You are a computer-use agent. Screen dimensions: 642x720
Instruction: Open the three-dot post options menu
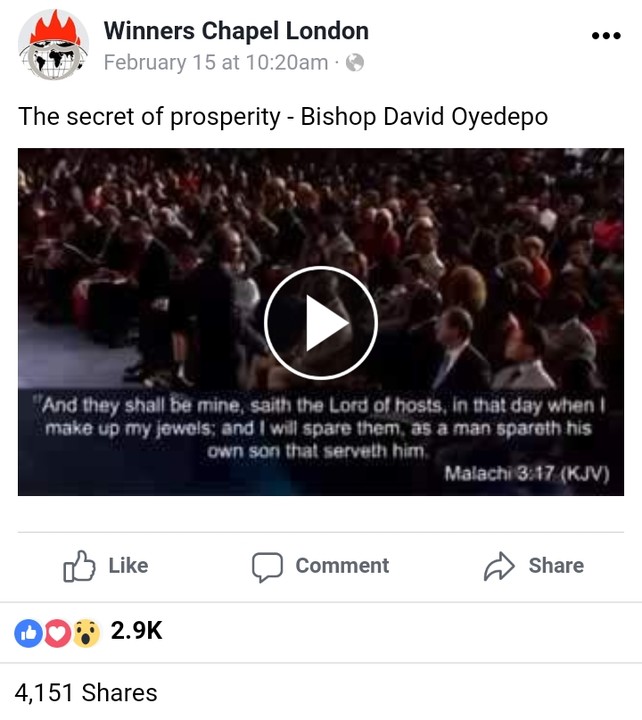[x=606, y=35]
